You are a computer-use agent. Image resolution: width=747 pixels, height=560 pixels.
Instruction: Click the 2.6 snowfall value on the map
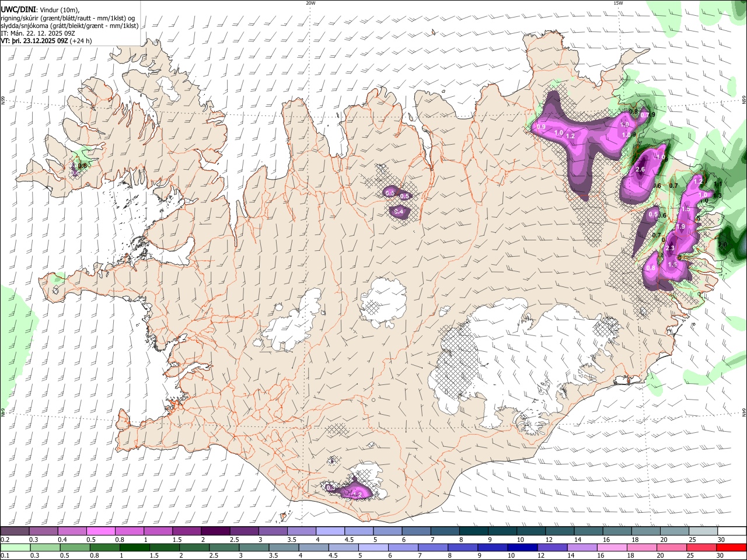tap(640, 170)
